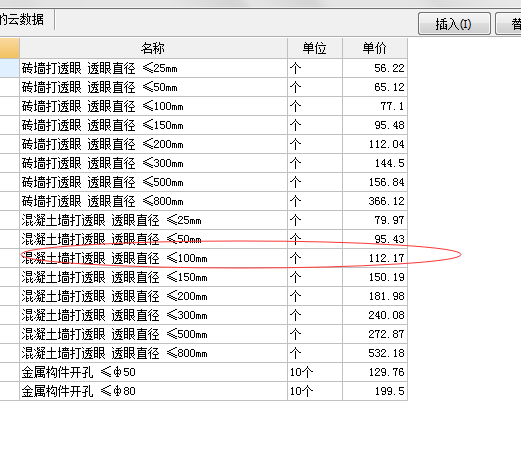Screen dimensions: 521x463
Task: Sort by 名称 column header
Action: pyautogui.click(x=153, y=48)
